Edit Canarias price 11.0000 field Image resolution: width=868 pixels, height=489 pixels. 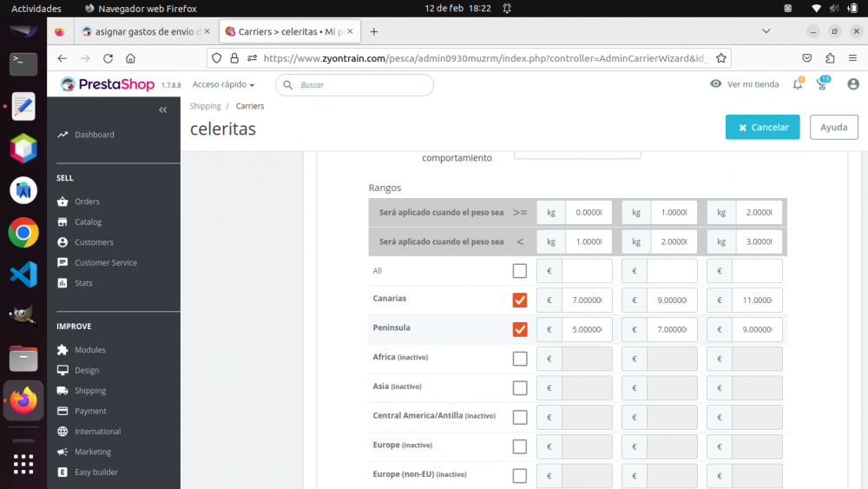pyautogui.click(x=757, y=301)
